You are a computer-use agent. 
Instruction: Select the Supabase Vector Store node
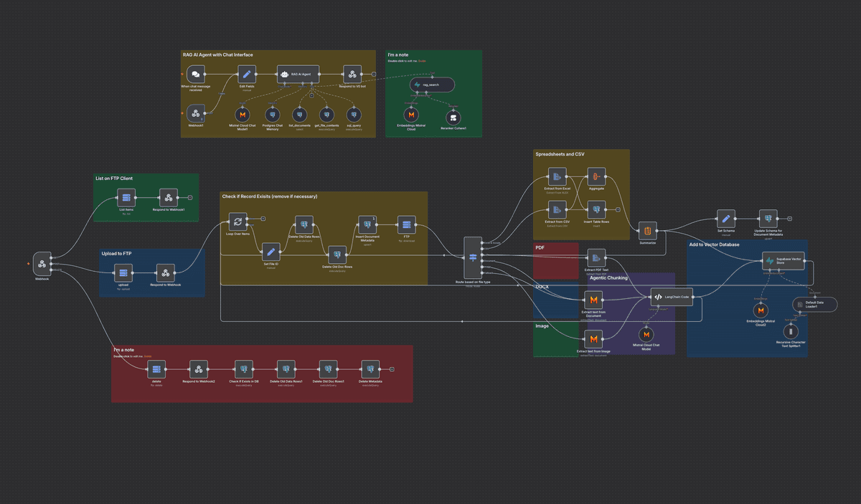(x=783, y=262)
